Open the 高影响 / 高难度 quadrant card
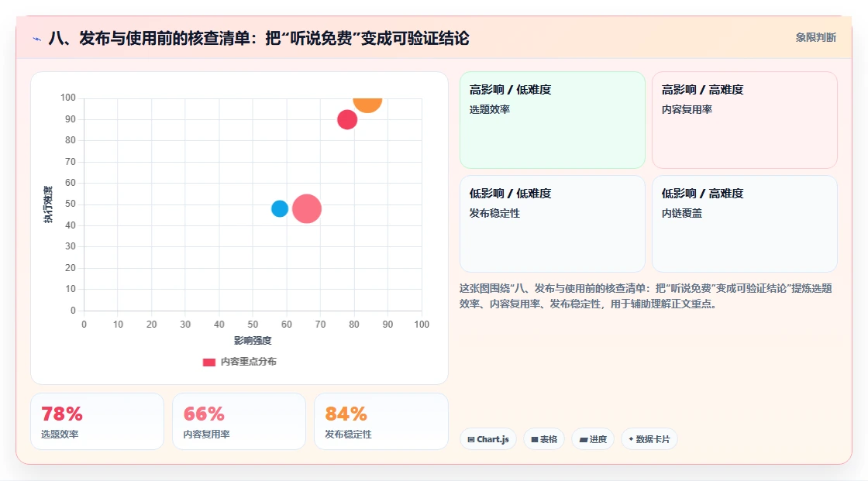 coord(745,120)
